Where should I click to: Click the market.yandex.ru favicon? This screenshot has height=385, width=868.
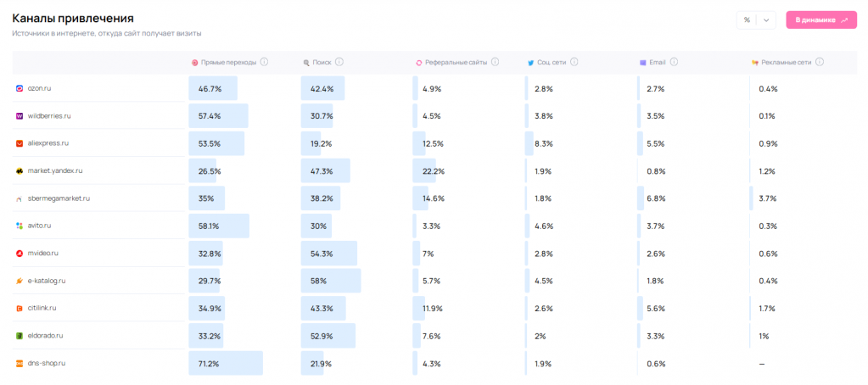pyautogui.click(x=20, y=170)
